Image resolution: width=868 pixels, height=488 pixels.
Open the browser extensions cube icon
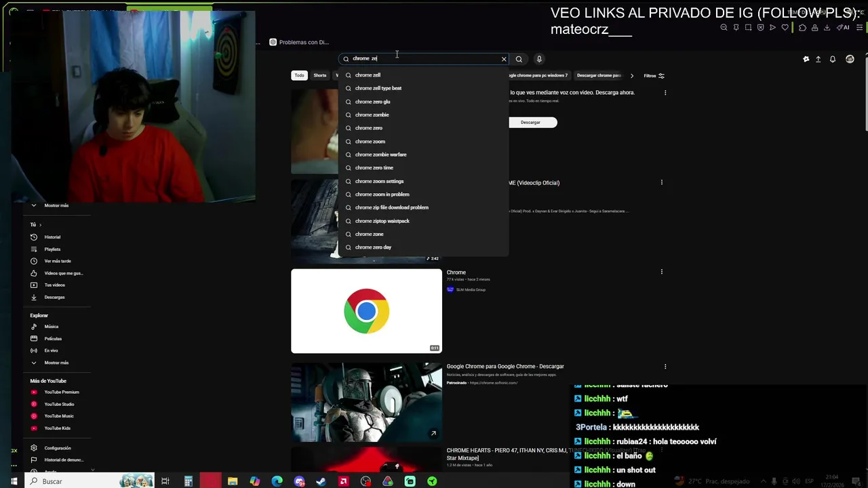802,28
